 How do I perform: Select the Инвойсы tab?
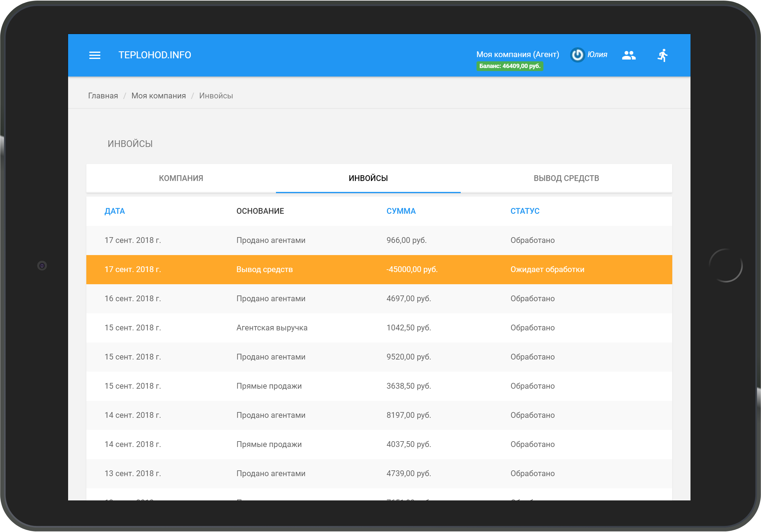tap(368, 178)
